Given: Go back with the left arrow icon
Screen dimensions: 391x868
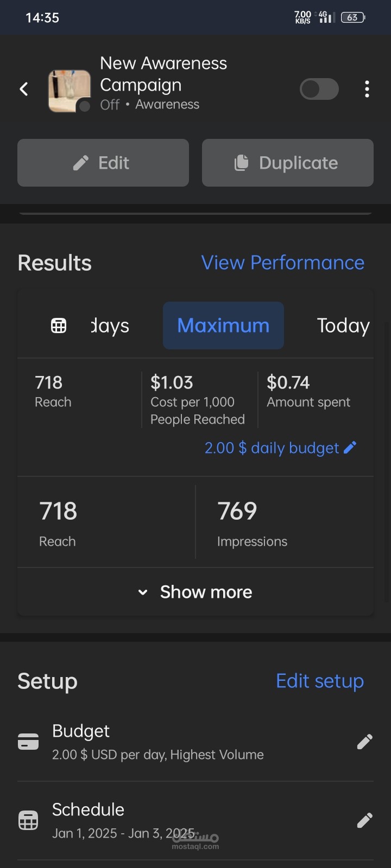Looking at the screenshot, I should 24,89.
